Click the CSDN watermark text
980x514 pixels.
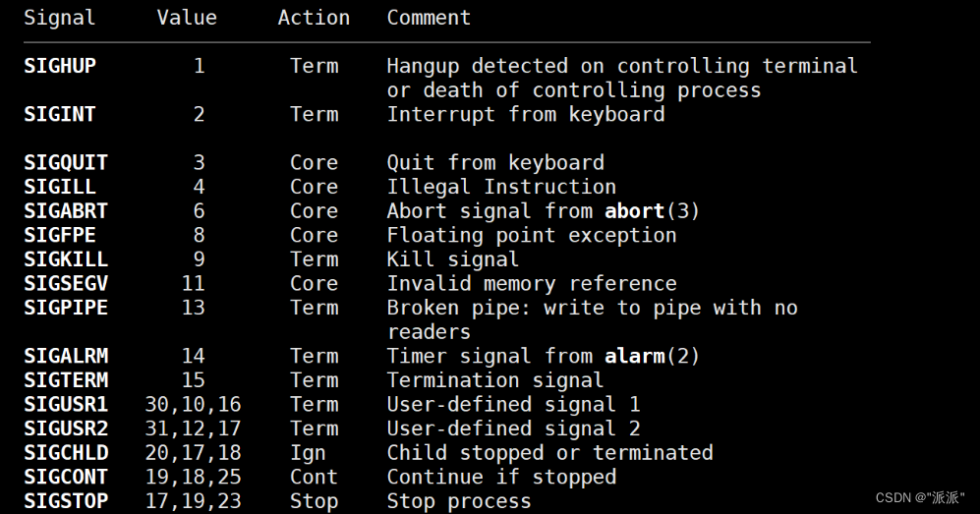[920, 497]
